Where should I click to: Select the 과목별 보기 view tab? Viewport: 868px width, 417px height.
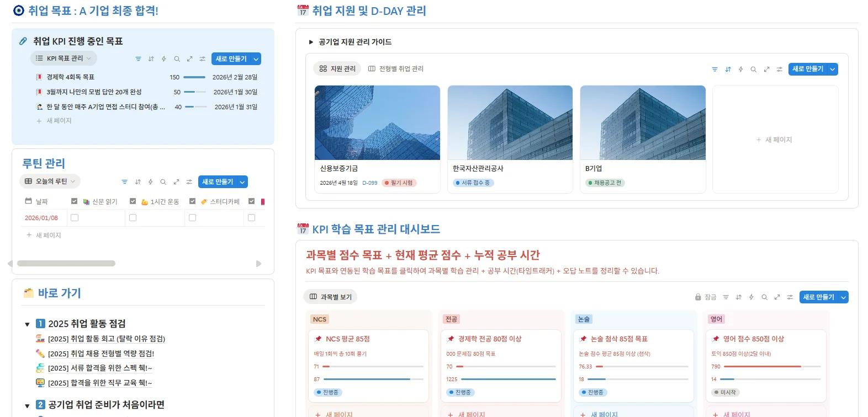click(330, 297)
